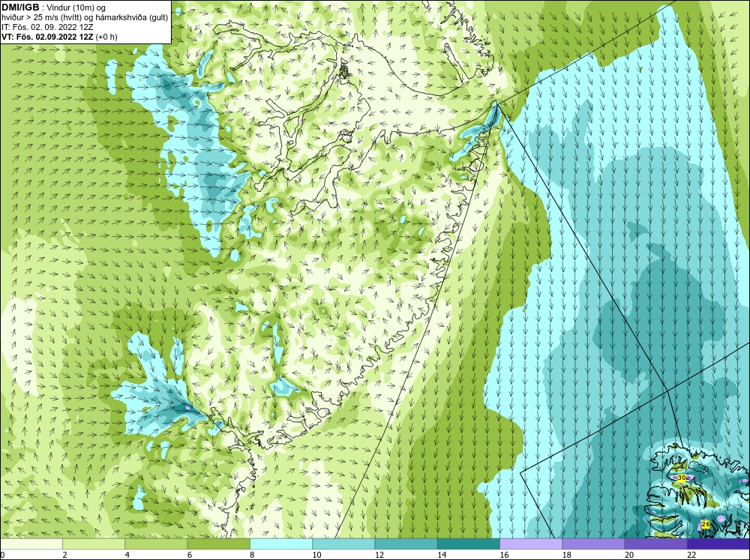The height and width of the screenshot is (560, 750).
Task: Click the medium purple 18–20 m/s legend swatch
Action: (593, 544)
